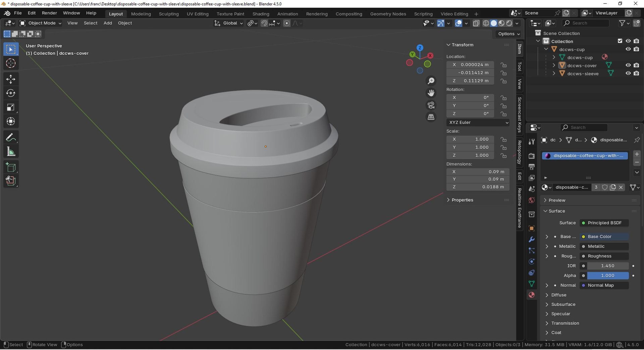
Task: Open the Material properties tab icon
Action: [x=532, y=295]
